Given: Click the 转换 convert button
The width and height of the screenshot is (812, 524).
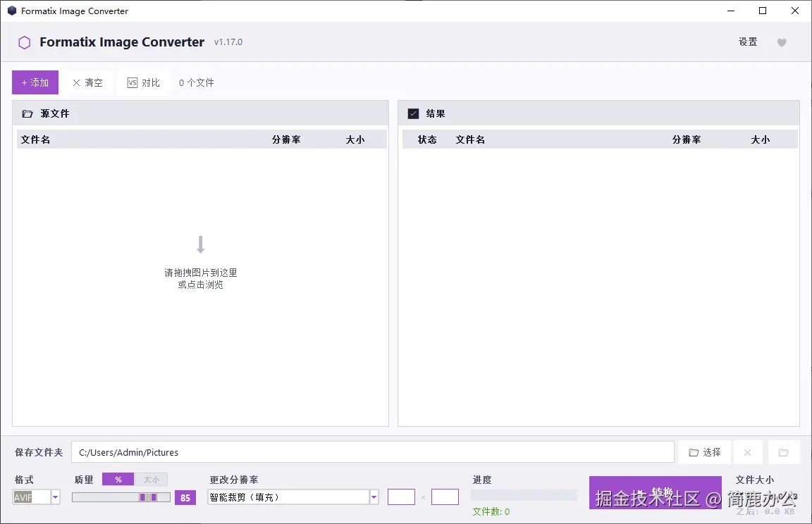Looking at the screenshot, I should pos(655,492).
